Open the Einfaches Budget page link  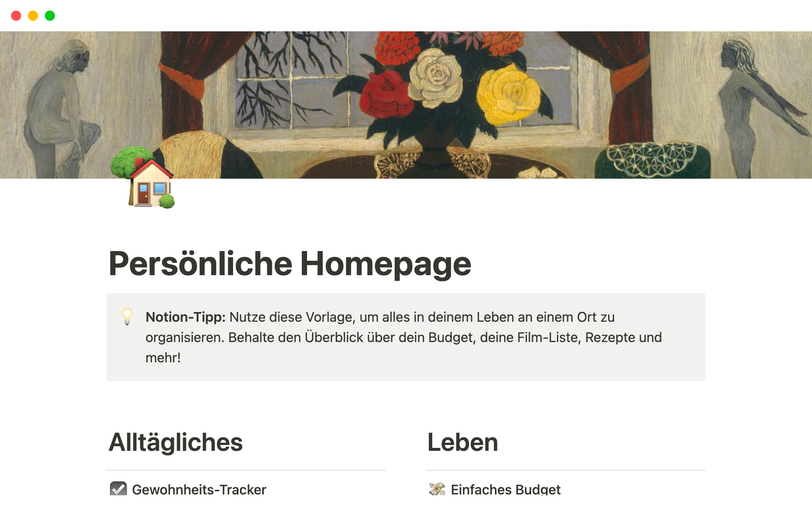505,489
